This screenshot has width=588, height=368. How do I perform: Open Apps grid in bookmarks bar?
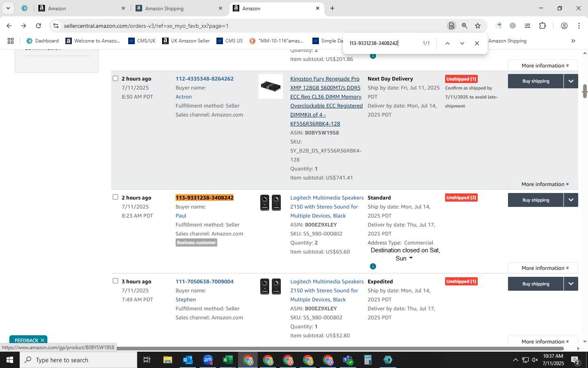pos(11,41)
